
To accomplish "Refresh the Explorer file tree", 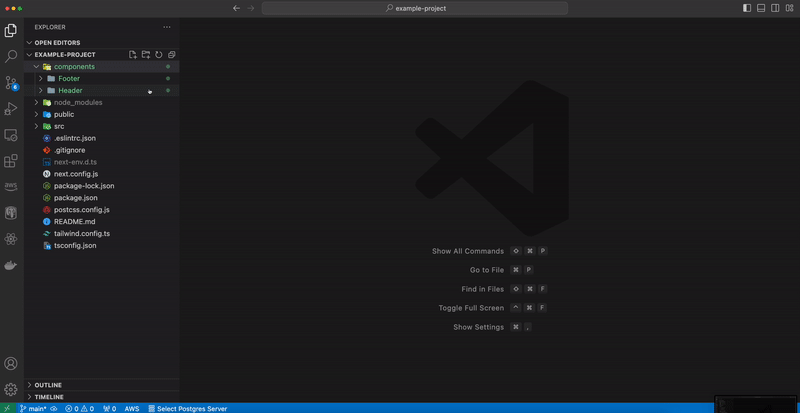I will click(x=159, y=55).
